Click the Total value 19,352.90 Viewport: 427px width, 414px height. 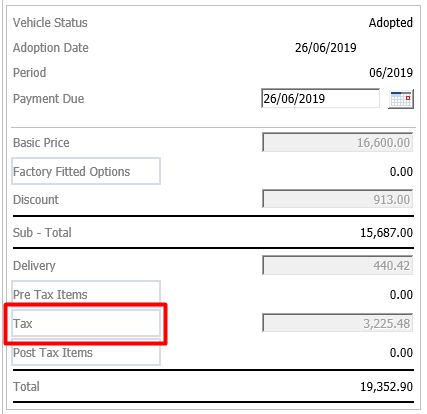point(387,387)
